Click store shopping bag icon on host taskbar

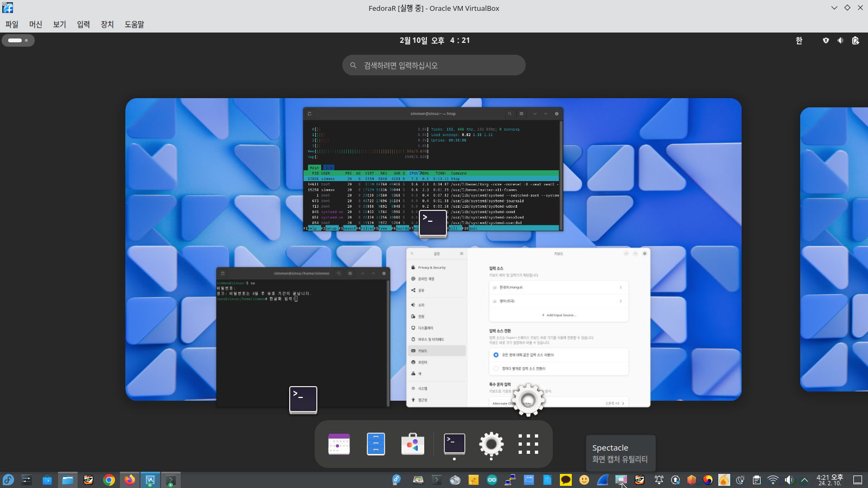coord(47,480)
